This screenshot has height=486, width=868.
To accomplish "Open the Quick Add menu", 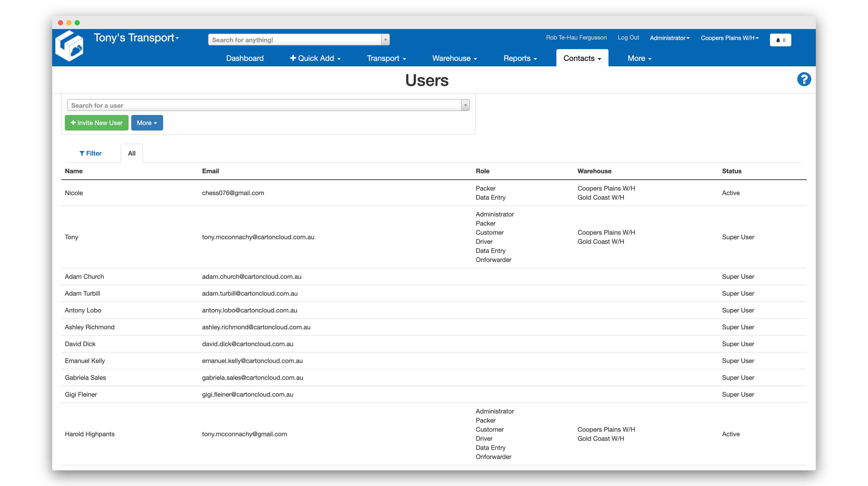I will [315, 58].
